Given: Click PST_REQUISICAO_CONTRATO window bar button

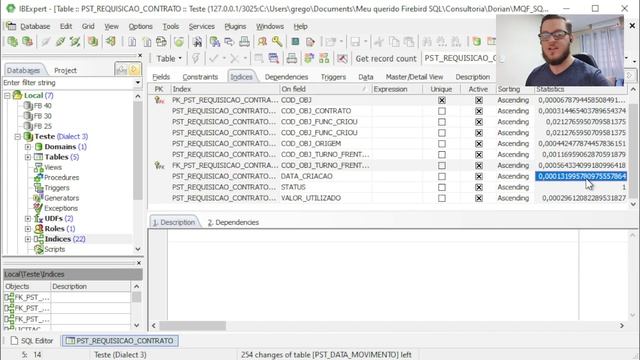Looking at the screenshot, I should point(120,340).
